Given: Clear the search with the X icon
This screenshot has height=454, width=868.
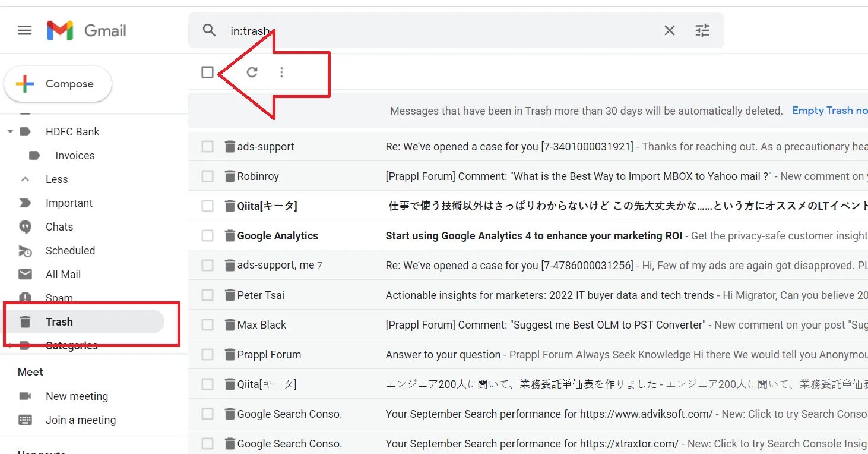Looking at the screenshot, I should [669, 30].
